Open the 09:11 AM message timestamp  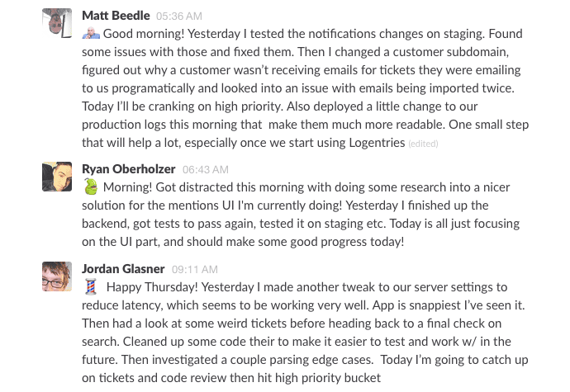(x=194, y=270)
